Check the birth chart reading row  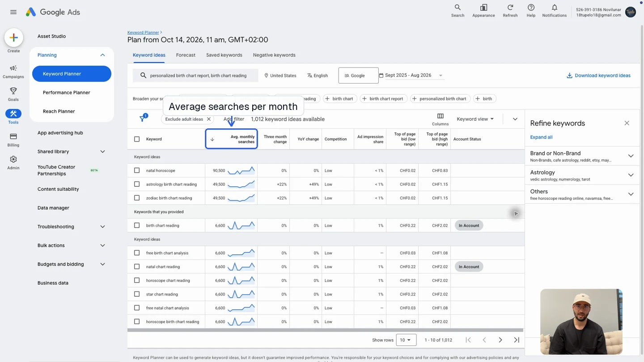point(137,225)
